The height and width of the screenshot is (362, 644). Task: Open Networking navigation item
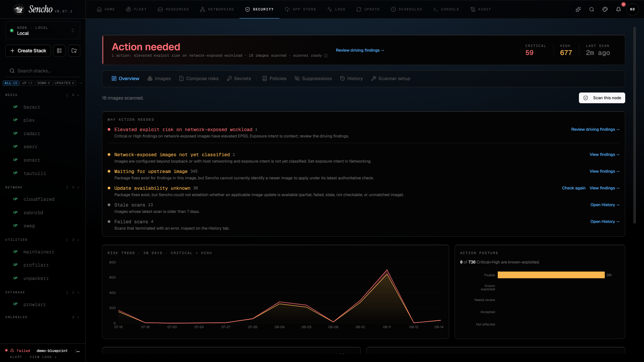pos(217,9)
